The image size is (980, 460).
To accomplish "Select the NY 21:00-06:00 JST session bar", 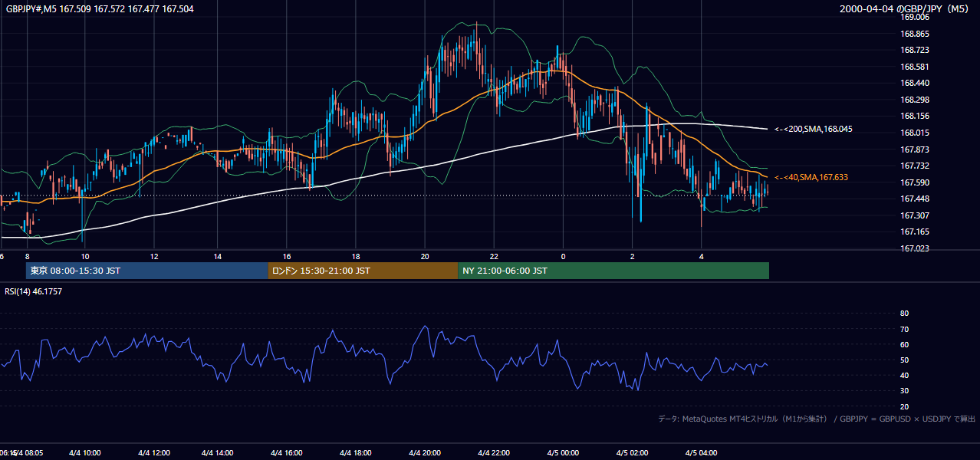I will [613, 271].
